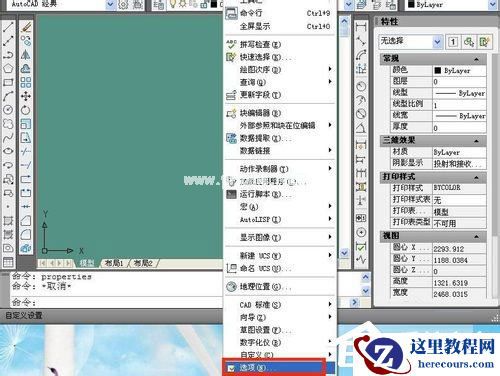
Task: Collapse the 视图 properties section
Action: [x=476, y=236]
